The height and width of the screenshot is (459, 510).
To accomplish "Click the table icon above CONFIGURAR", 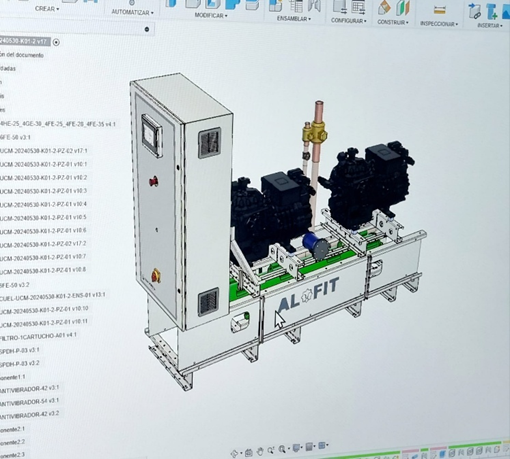I will point(359,7).
